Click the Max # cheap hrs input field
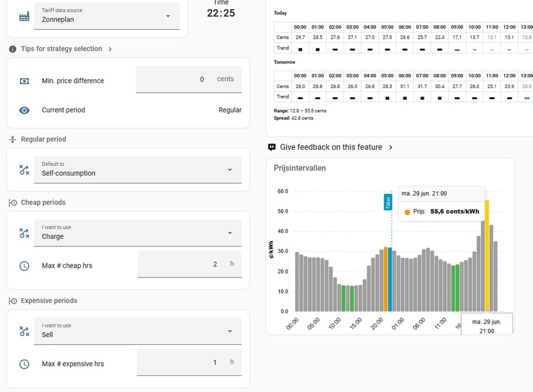This screenshot has height=392, width=533. click(x=190, y=264)
